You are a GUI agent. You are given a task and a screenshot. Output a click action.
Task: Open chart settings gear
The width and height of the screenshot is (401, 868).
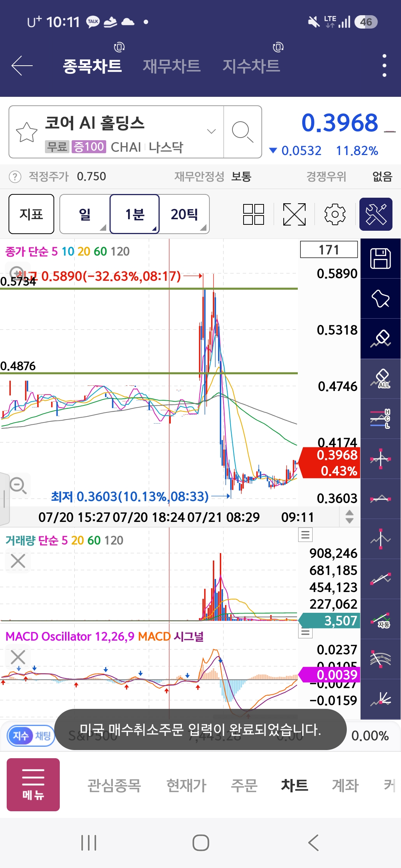pos(335,214)
